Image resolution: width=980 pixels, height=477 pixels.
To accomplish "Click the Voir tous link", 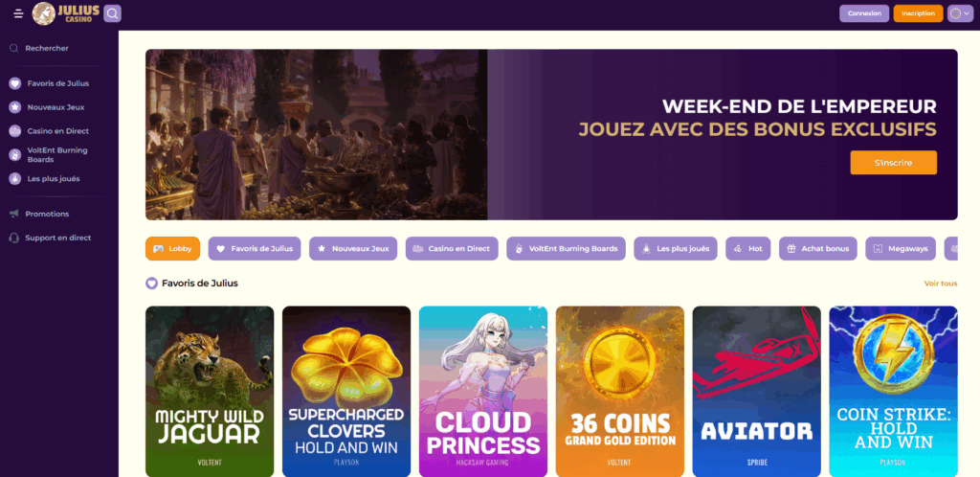I will tap(941, 284).
